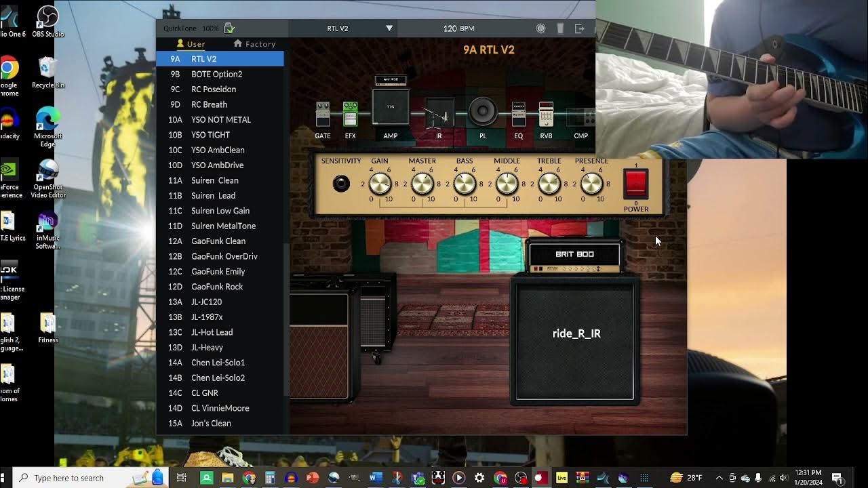Select preset 9C RC Poseidon
Image resolution: width=868 pixels, height=488 pixels.
pyautogui.click(x=220, y=89)
